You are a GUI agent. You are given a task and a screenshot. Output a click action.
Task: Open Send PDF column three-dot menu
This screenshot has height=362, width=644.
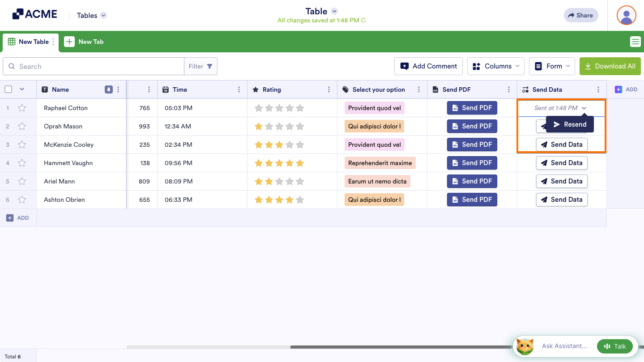pos(509,89)
